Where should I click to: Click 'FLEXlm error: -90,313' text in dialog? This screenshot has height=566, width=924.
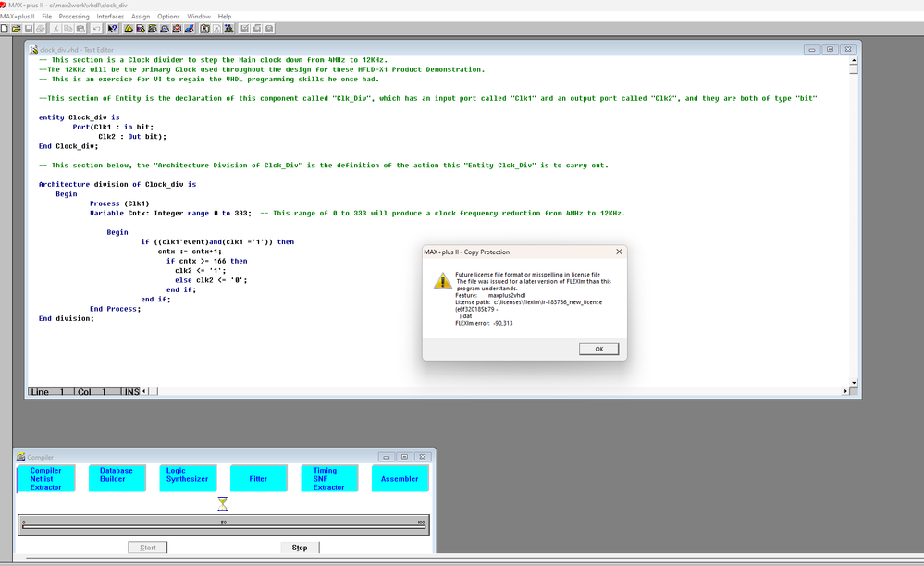484,323
